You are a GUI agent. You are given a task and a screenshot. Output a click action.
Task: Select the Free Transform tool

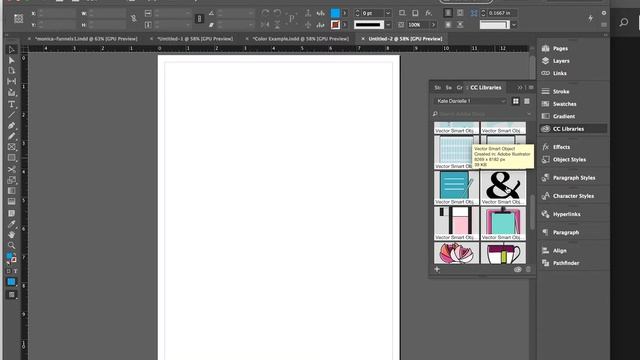tap(11, 180)
